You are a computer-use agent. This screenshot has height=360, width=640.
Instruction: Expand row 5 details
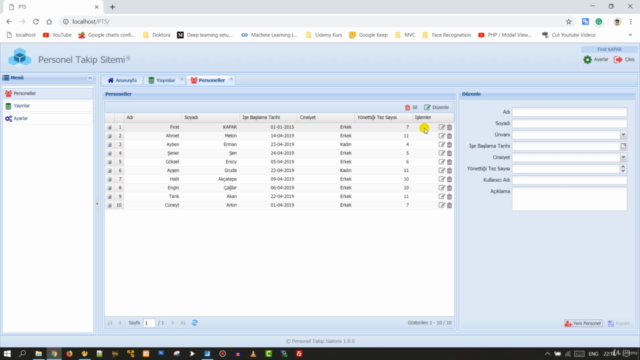[109, 162]
